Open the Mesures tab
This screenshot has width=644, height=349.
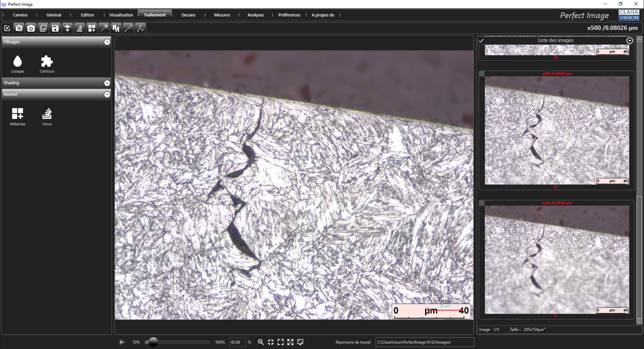222,15
